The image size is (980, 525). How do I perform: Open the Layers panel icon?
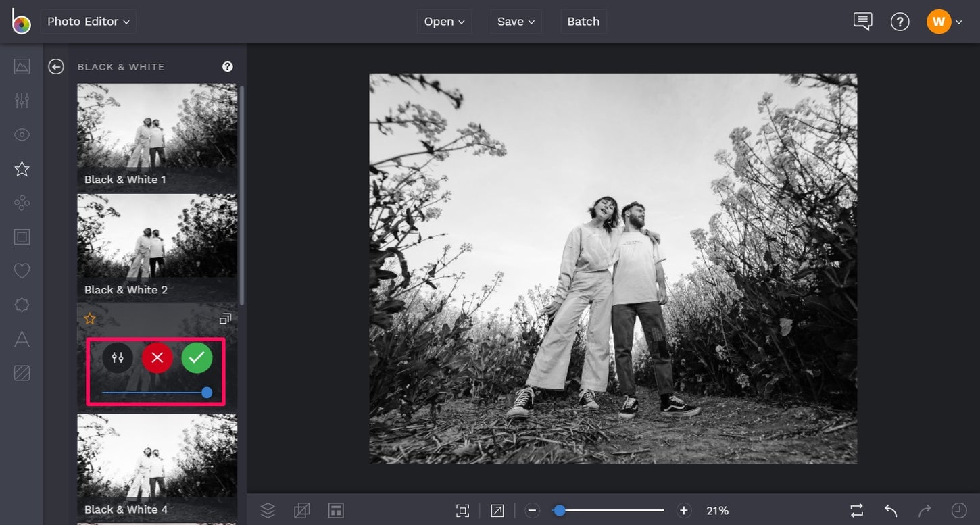pos(268,510)
